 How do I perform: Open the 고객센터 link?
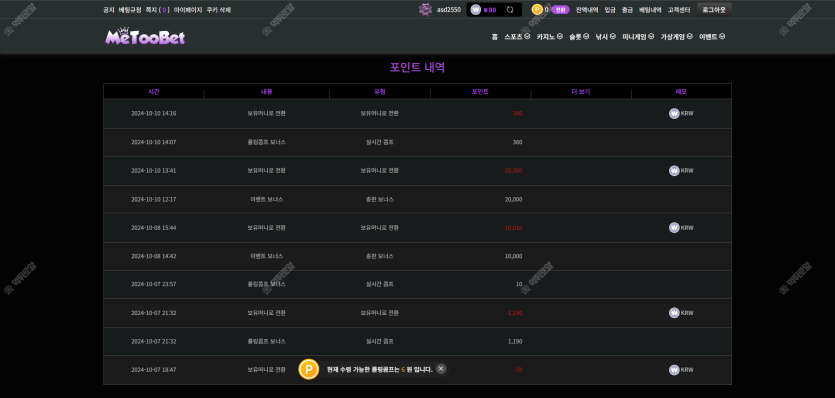coord(679,10)
